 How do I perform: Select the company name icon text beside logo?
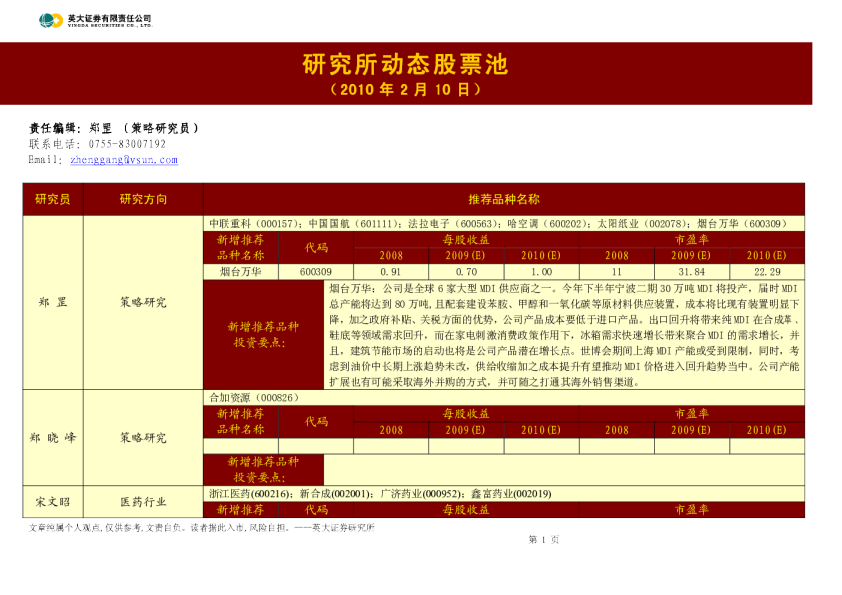110,17
